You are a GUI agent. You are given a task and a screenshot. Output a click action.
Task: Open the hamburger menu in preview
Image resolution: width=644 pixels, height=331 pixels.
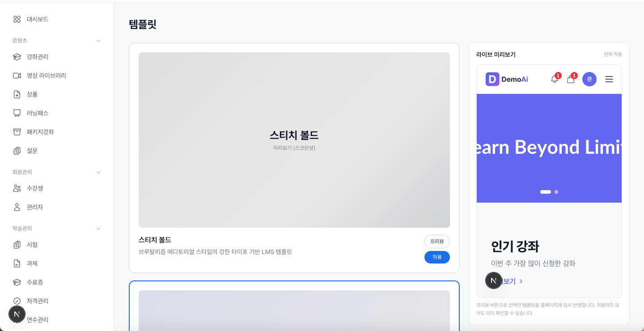[609, 79]
